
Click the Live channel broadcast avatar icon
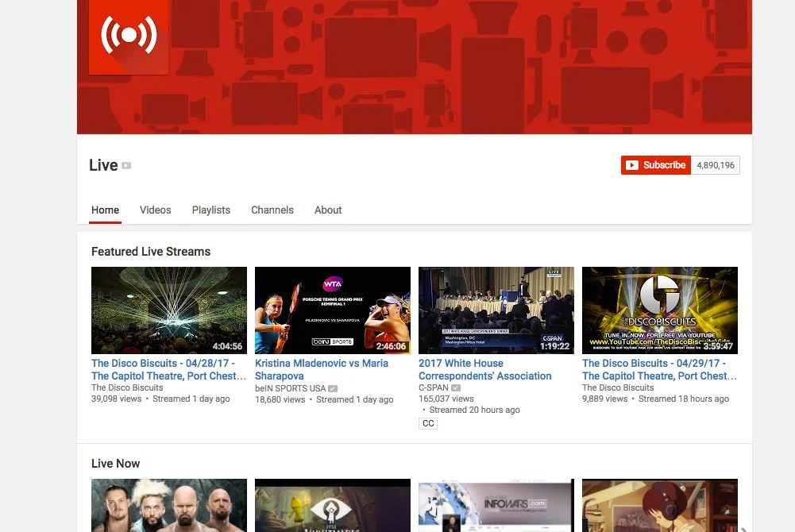[129, 37]
